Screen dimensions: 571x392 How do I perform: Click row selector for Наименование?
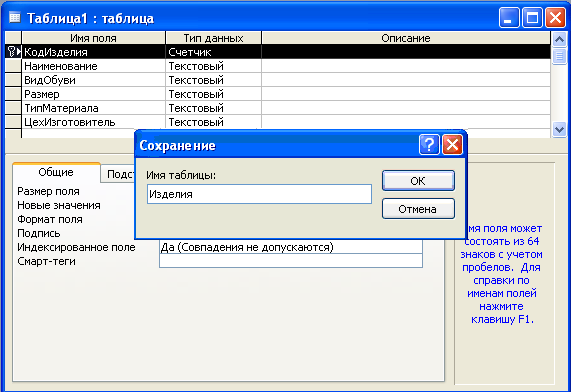pos(13,66)
